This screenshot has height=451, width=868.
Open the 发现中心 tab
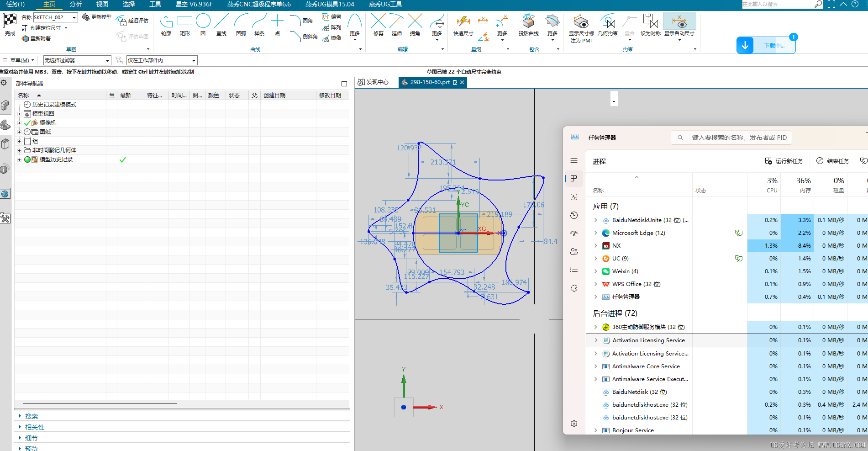pos(374,82)
